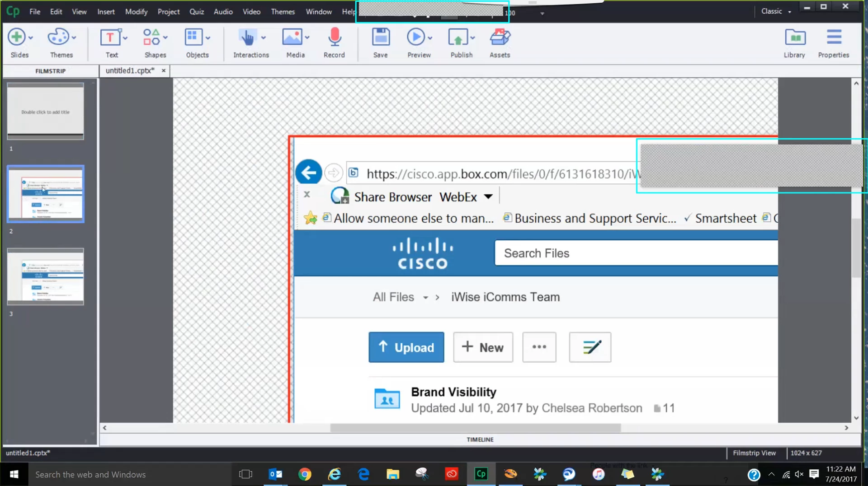
Task: Click the New button in the slide
Action: click(x=483, y=347)
